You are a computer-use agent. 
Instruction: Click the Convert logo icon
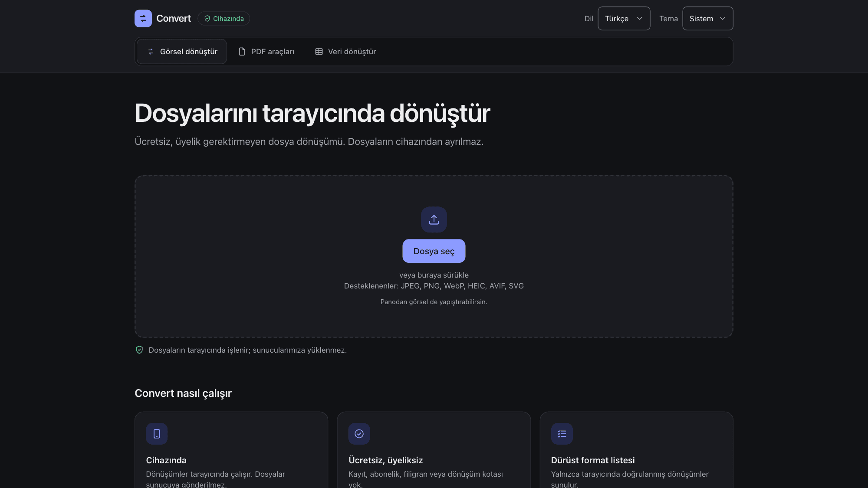pos(143,18)
